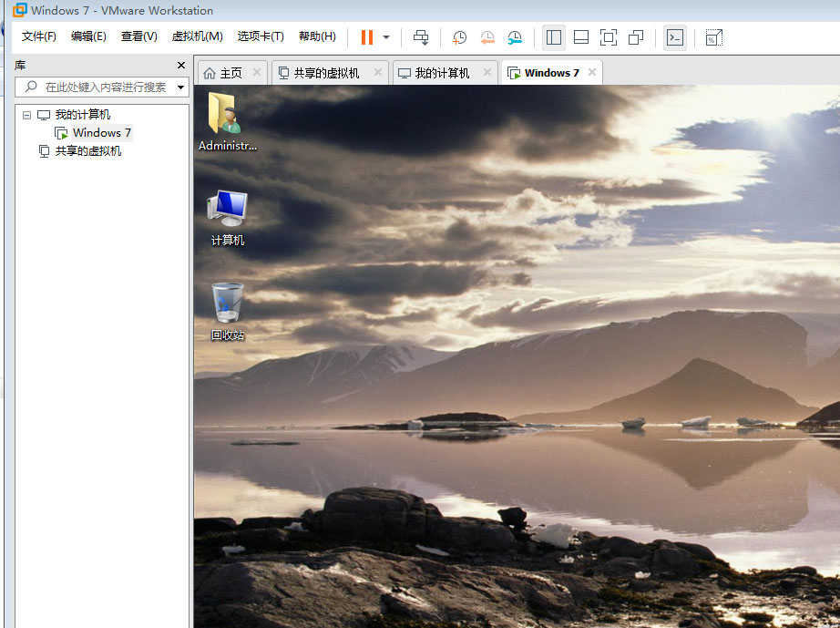The height and width of the screenshot is (628, 840).
Task: Open the 选项卡(T) menu
Action: point(261,36)
